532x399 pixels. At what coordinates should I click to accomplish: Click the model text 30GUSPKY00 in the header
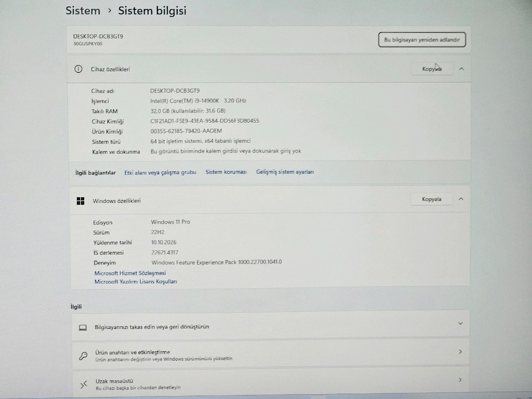tap(87, 44)
